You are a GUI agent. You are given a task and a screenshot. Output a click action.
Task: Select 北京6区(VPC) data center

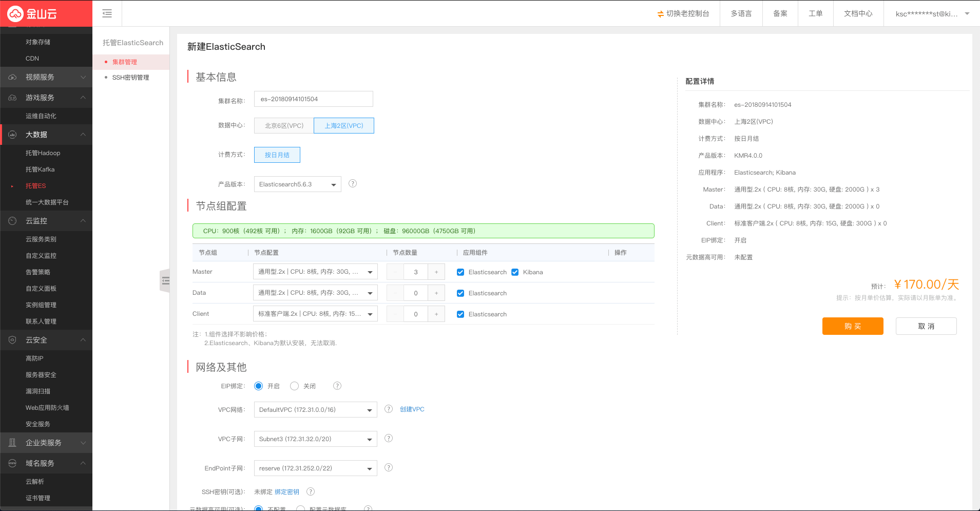tap(284, 125)
